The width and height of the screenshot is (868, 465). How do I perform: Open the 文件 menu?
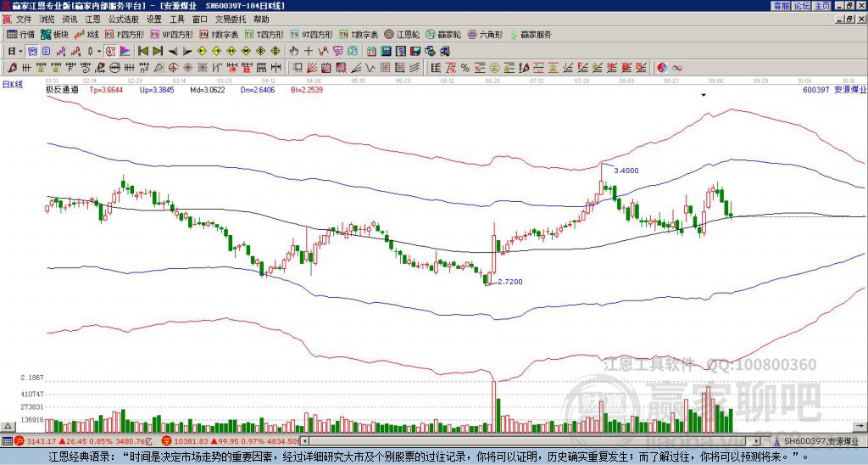(x=24, y=20)
